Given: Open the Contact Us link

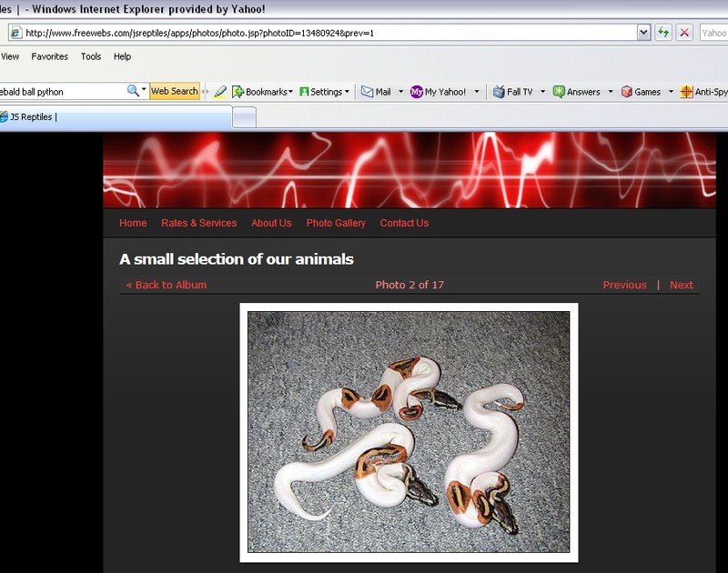Looking at the screenshot, I should click(x=404, y=223).
